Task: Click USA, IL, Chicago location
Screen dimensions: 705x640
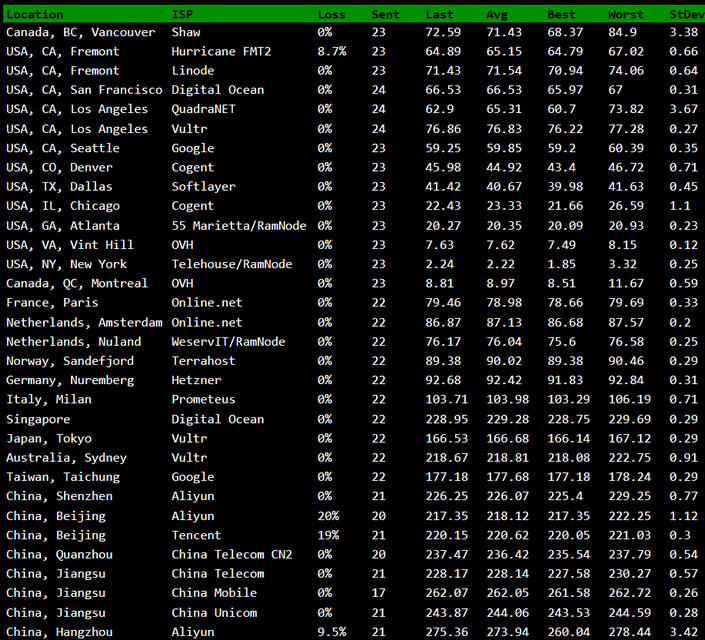Action: coord(63,206)
